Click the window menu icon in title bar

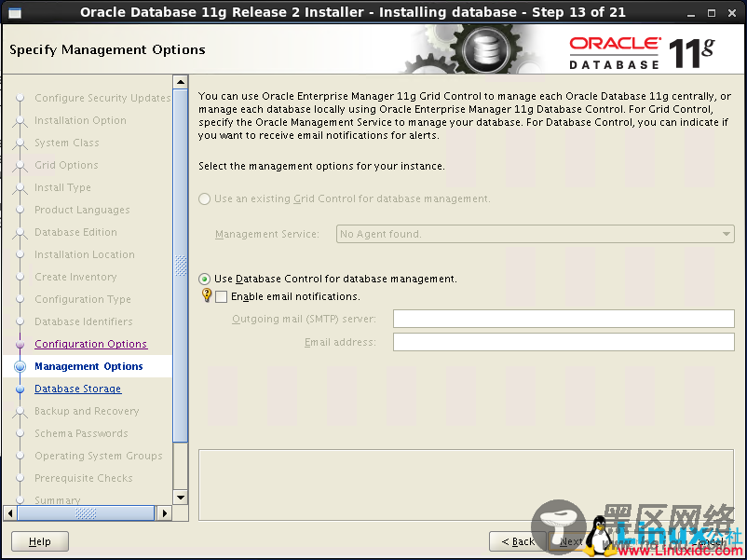[15, 12]
